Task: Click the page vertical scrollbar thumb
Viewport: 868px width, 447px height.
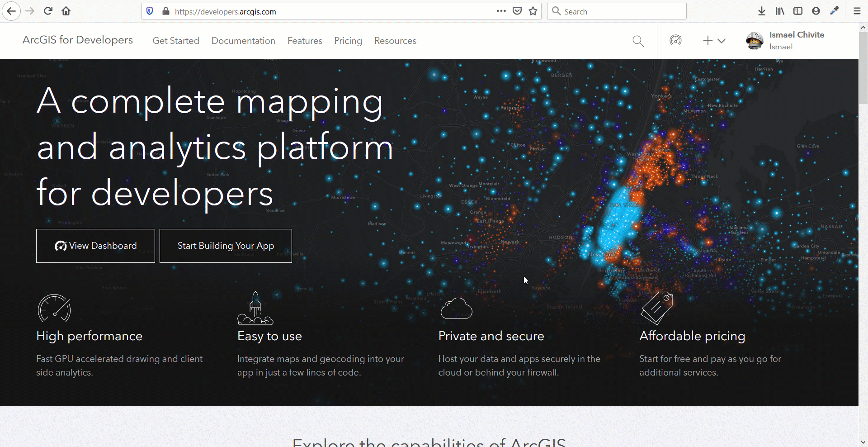Action: pyautogui.click(x=863, y=68)
